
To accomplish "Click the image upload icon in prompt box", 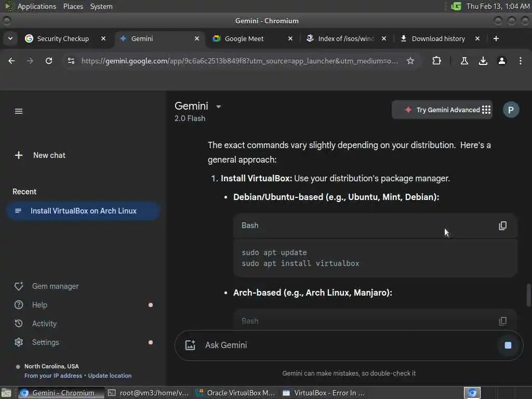I will [190, 345].
